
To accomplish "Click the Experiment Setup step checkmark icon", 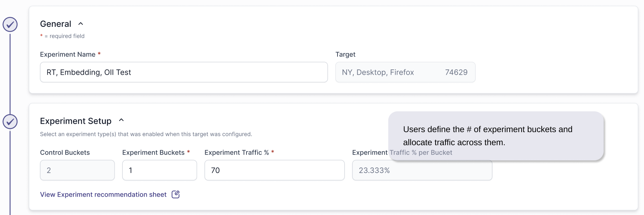I will [10, 122].
